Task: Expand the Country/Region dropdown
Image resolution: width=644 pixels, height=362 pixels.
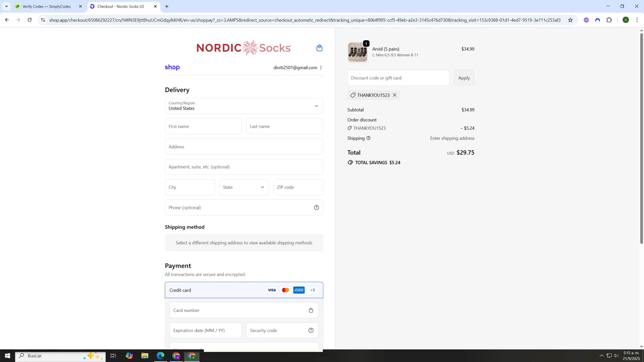Action: point(244,106)
